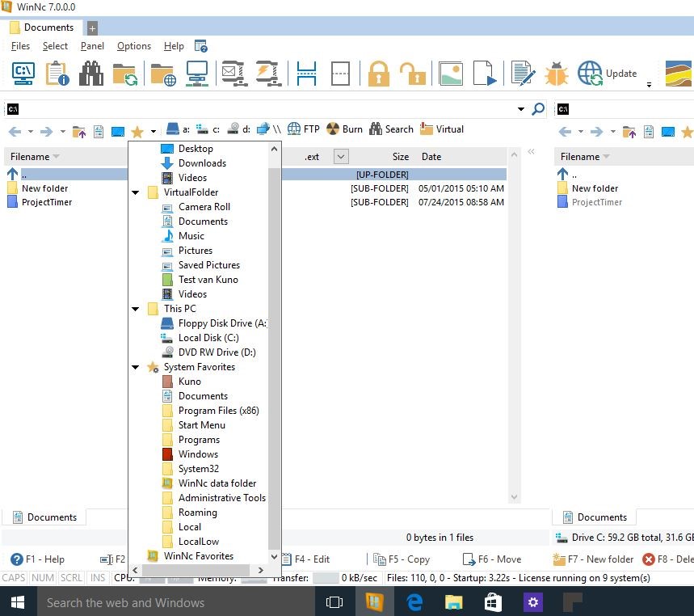Click the orange bug report icon
The width and height of the screenshot is (694, 616).
point(557,74)
